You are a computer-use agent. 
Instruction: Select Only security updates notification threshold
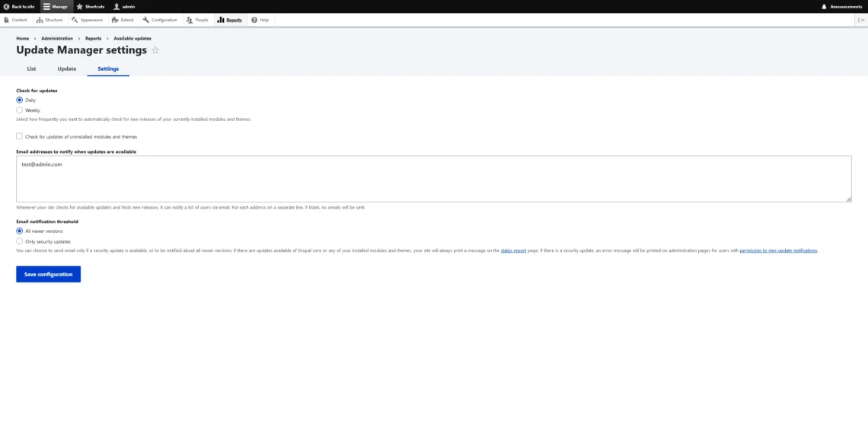(19, 241)
